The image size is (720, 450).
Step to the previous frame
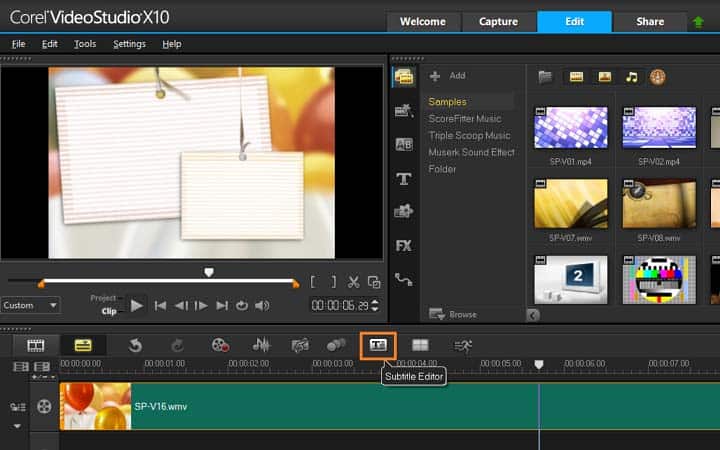coord(181,305)
